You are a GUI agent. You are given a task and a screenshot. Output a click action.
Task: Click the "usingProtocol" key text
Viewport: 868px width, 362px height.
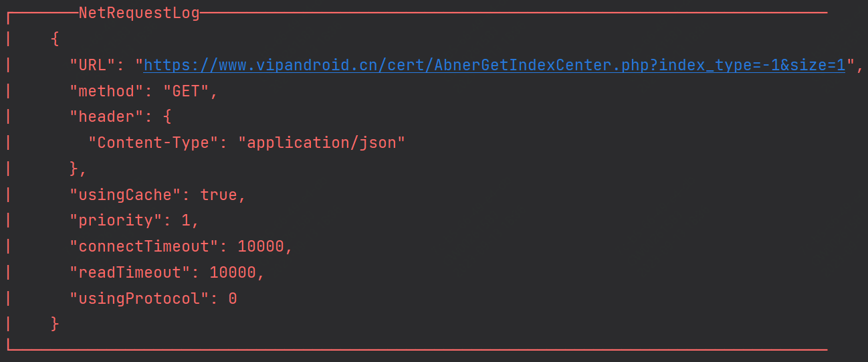click(x=139, y=298)
